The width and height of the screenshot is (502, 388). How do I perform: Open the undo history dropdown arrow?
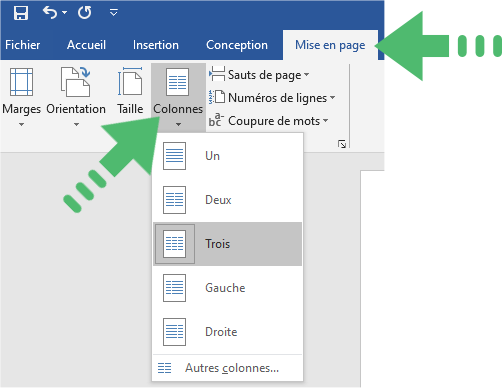(x=64, y=13)
